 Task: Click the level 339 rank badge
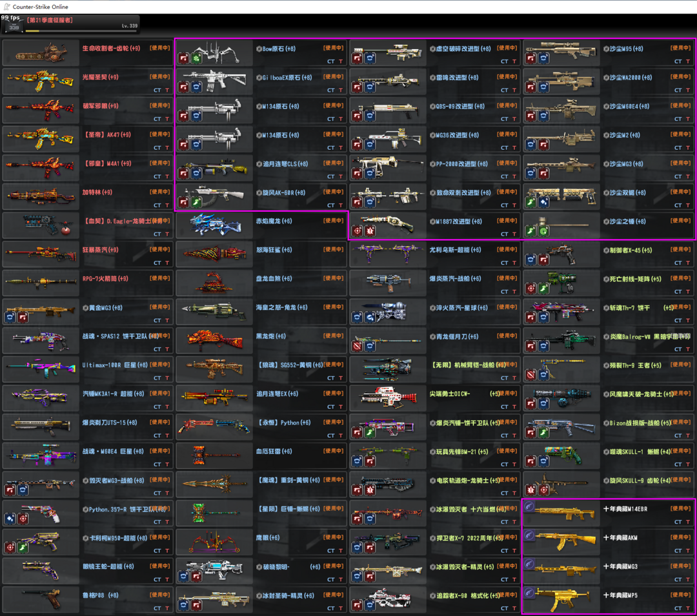pos(14,26)
